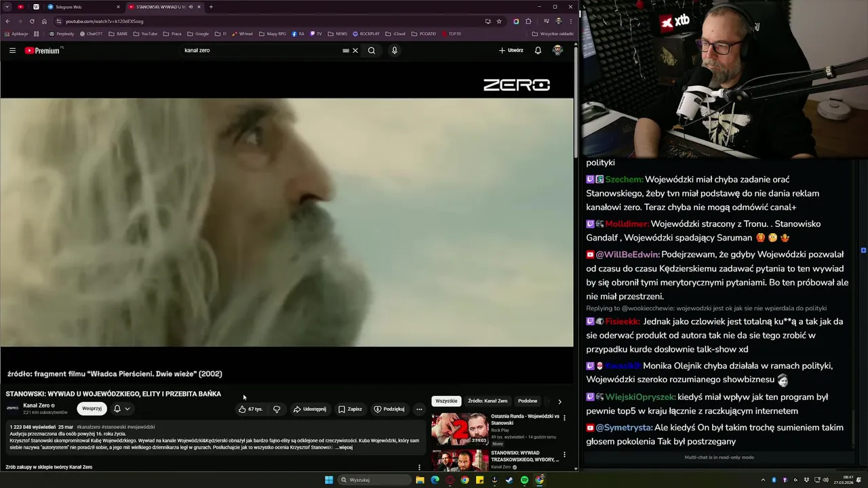Screen dimensions: 868x488
Task: Open the YouTube account avatar menu
Action: 557,50
